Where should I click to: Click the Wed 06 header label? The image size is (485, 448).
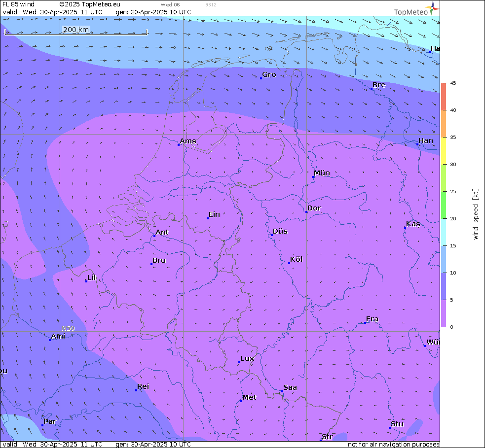click(x=170, y=4)
